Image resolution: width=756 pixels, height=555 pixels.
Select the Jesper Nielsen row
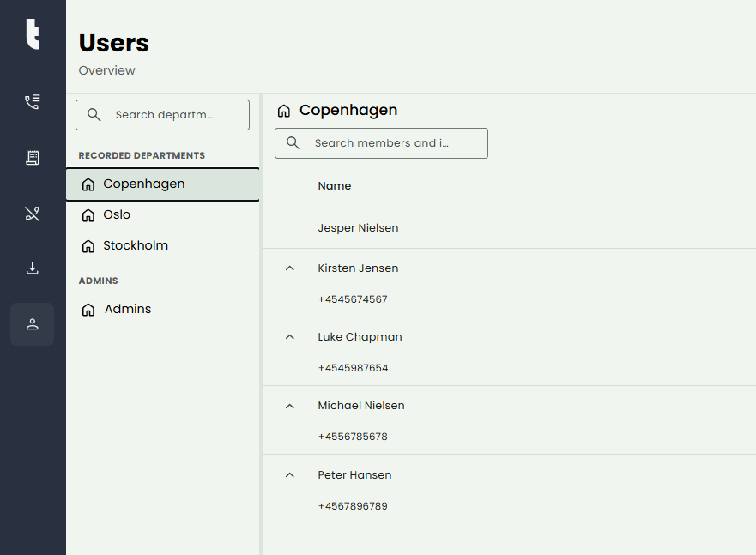[509, 228]
